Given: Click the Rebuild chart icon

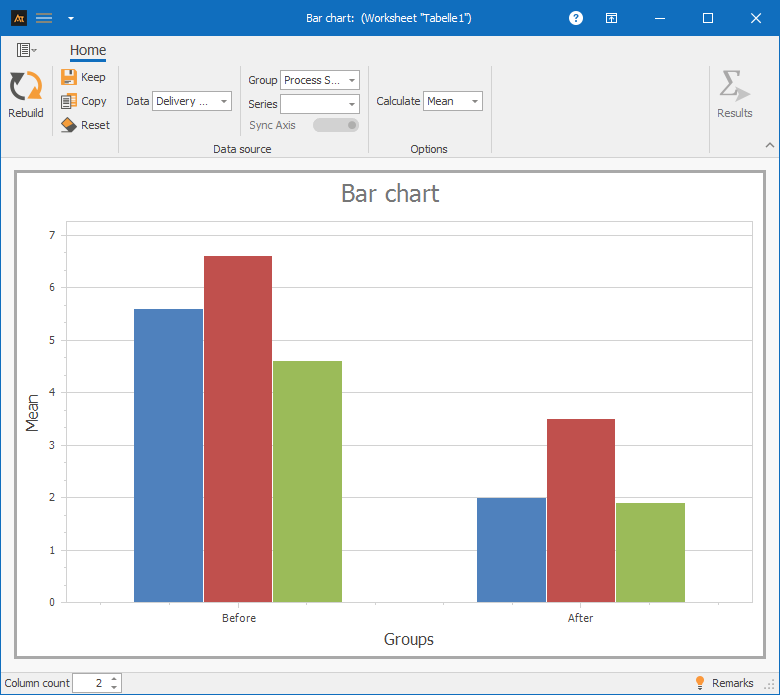Looking at the screenshot, I should (25, 87).
